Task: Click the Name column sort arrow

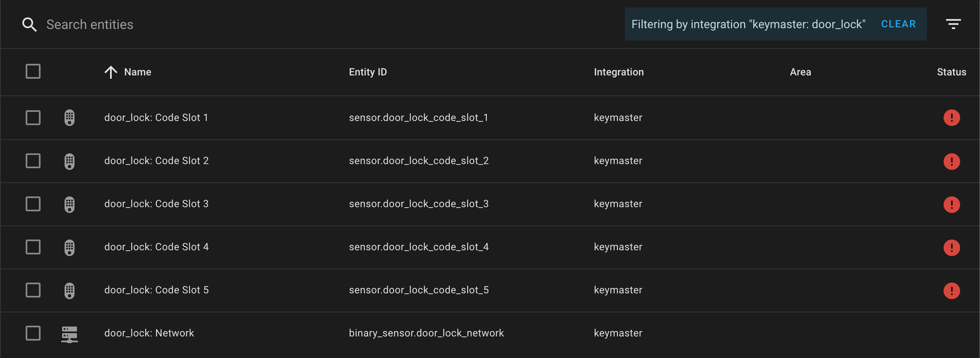Action: pos(110,72)
